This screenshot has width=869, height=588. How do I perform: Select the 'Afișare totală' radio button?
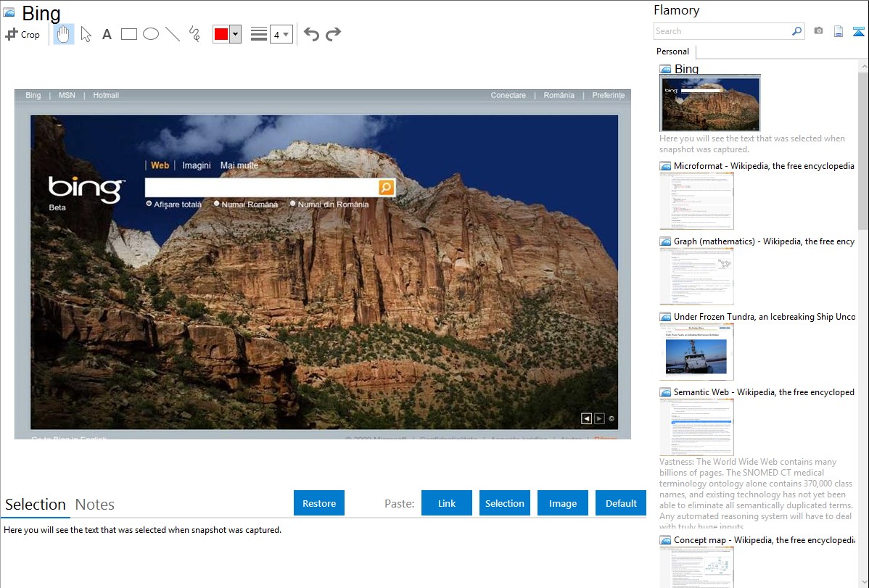tap(149, 204)
